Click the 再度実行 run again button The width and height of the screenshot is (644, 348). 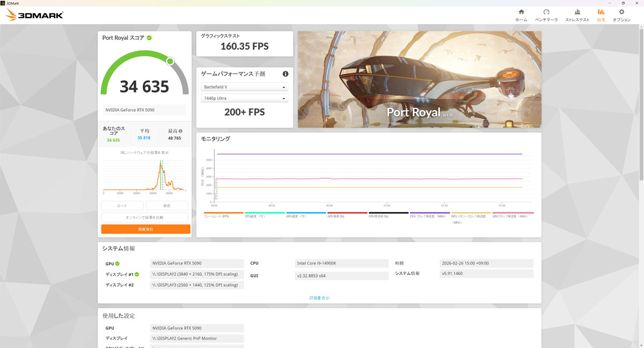point(145,229)
